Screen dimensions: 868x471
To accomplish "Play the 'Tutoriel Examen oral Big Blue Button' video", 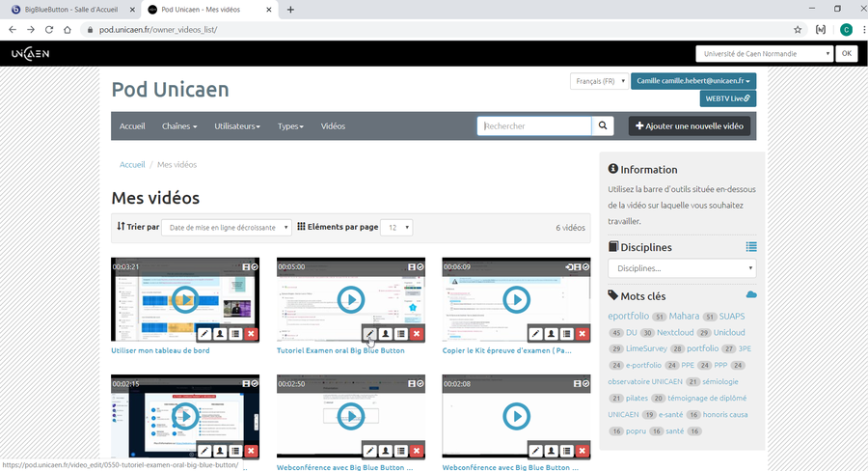I will pos(351,300).
